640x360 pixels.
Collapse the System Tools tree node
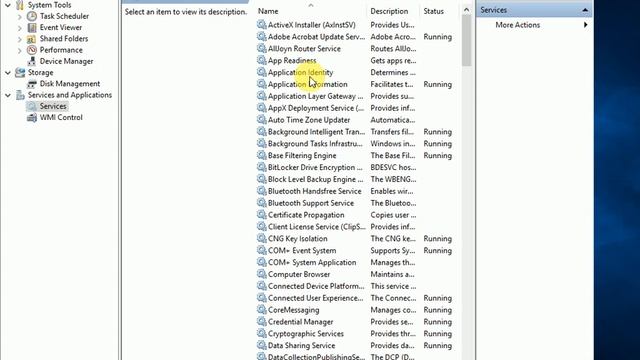click(x=8, y=5)
